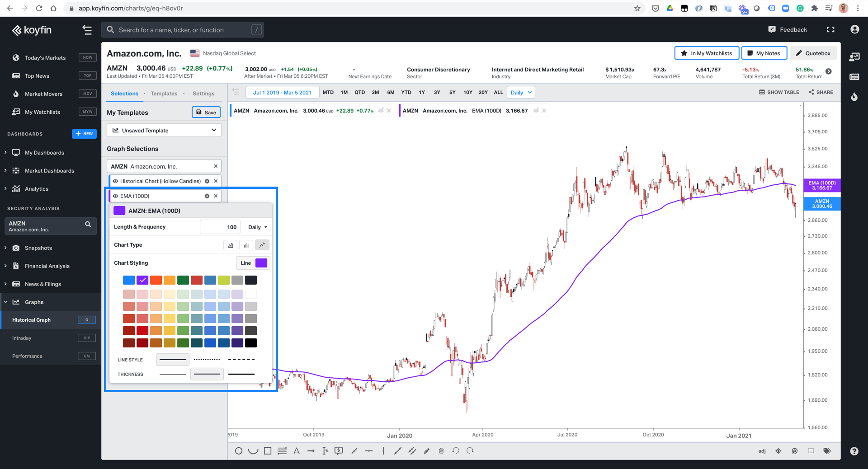Open Unsaved Template dropdown

pyautogui.click(x=164, y=130)
